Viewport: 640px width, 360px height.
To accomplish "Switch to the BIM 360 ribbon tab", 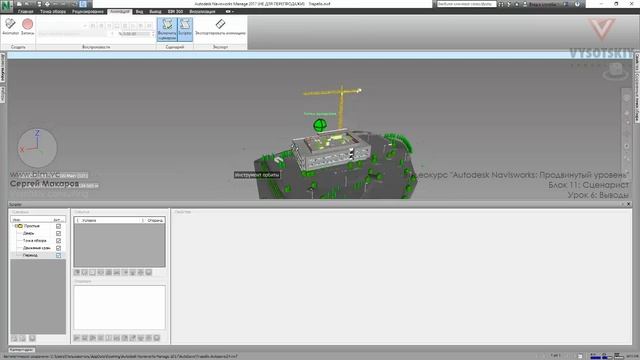I will coord(176,11).
